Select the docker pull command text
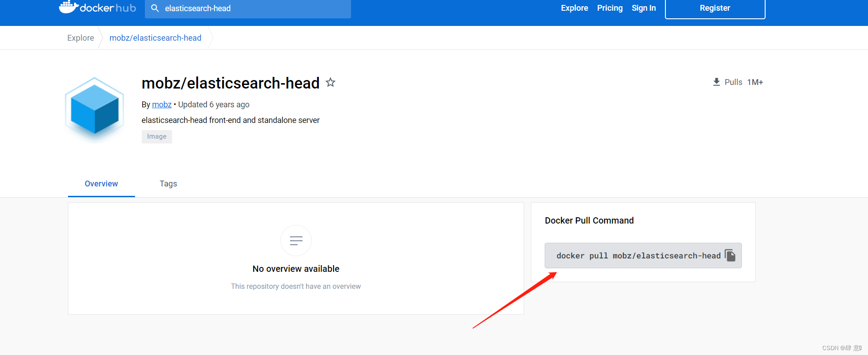Image resolution: width=868 pixels, height=355 pixels. coord(638,256)
